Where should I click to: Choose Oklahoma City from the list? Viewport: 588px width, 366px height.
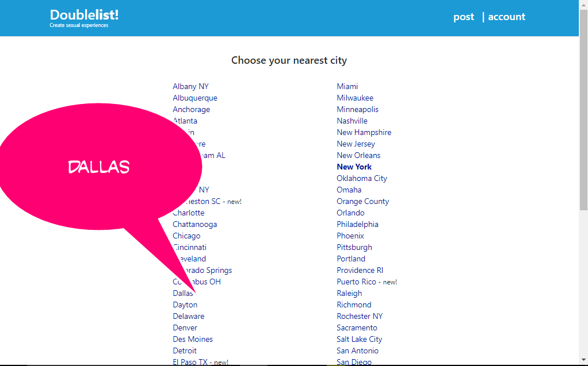[362, 178]
